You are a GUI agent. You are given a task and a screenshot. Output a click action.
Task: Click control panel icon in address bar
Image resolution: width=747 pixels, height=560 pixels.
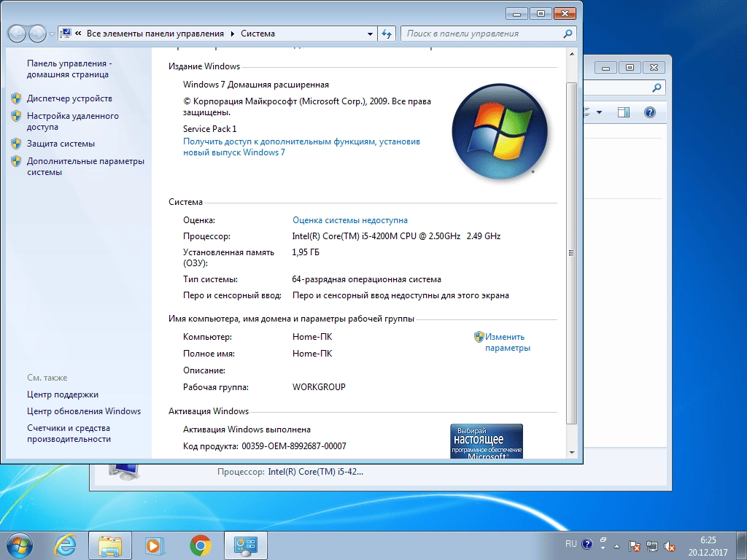click(66, 34)
